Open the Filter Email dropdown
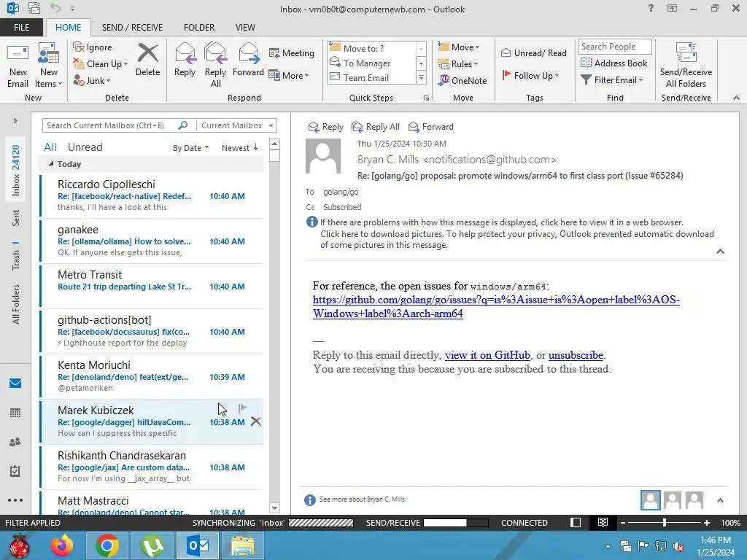Image resolution: width=747 pixels, height=560 pixels. [612, 80]
